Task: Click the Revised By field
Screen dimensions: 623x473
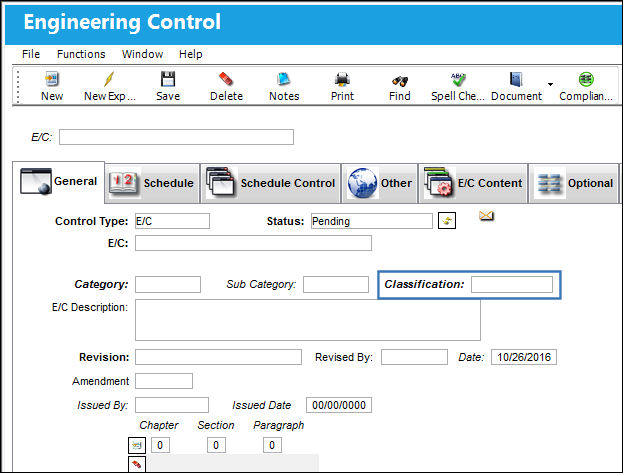Action: click(x=414, y=357)
